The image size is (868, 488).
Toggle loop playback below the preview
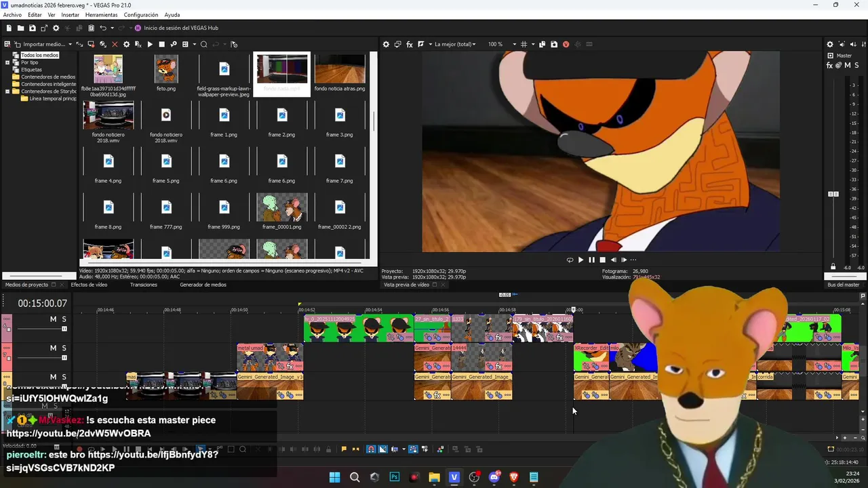pyautogui.click(x=570, y=260)
